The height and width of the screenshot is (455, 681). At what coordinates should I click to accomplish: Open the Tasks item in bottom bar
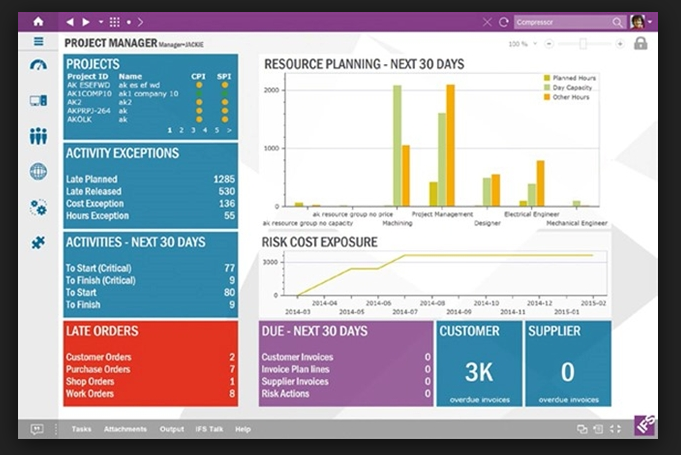81,429
